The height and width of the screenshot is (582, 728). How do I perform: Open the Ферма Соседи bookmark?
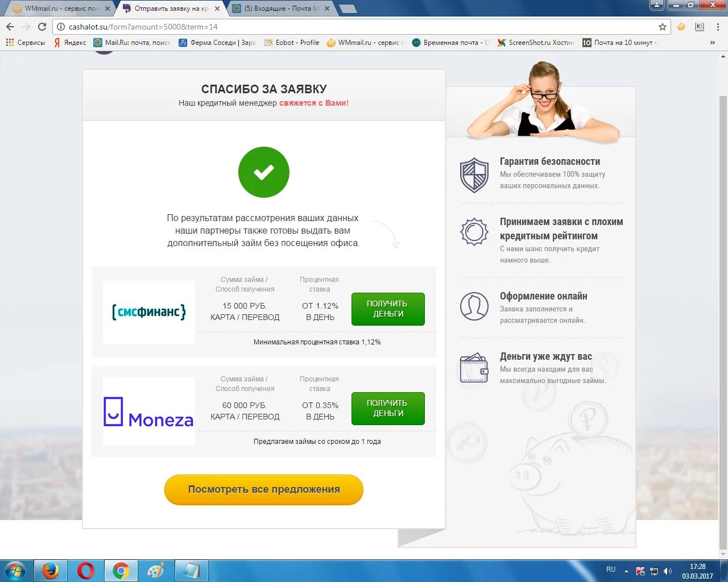tap(217, 43)
